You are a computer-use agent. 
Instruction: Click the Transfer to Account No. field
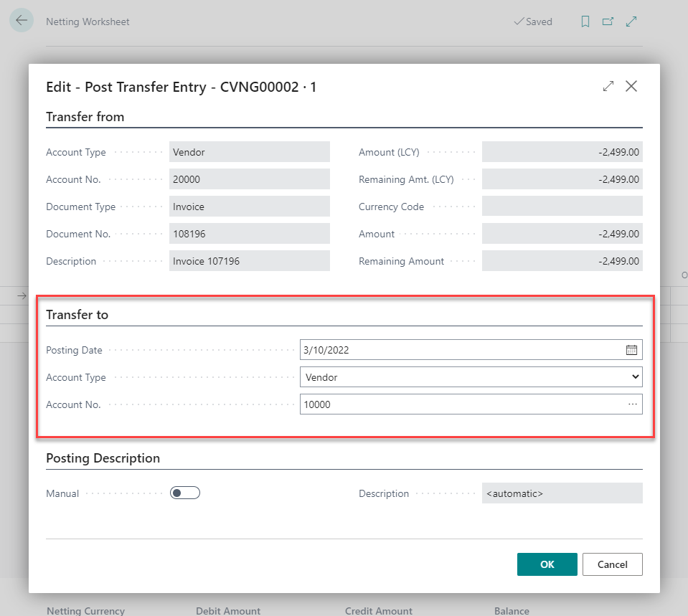click(x=459, y=404)
